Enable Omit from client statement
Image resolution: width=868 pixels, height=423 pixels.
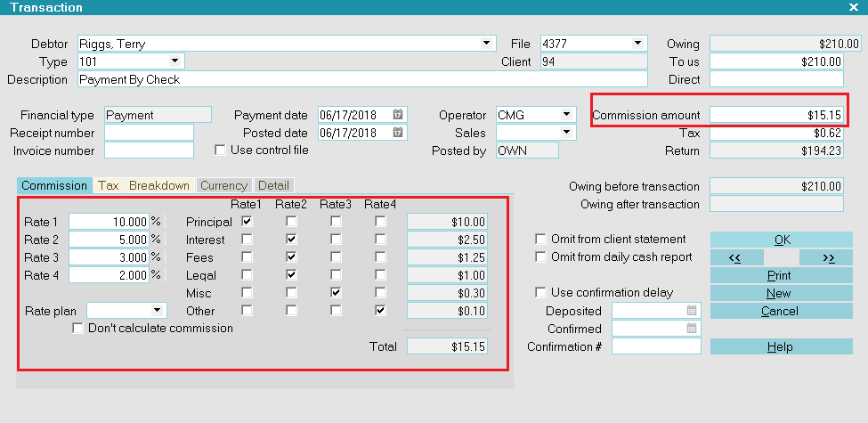540,240
